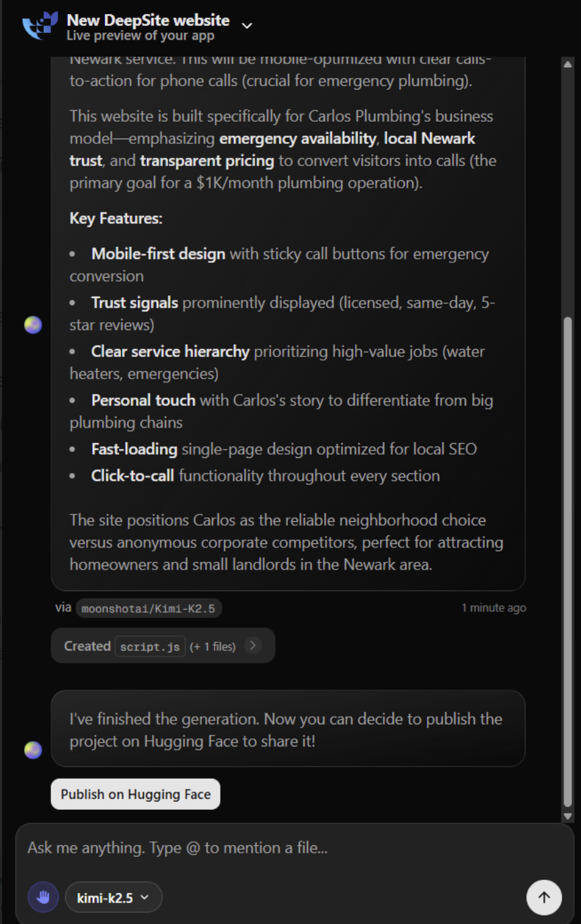Click Publish on Hugging Face button

click(x=136, y=794)
